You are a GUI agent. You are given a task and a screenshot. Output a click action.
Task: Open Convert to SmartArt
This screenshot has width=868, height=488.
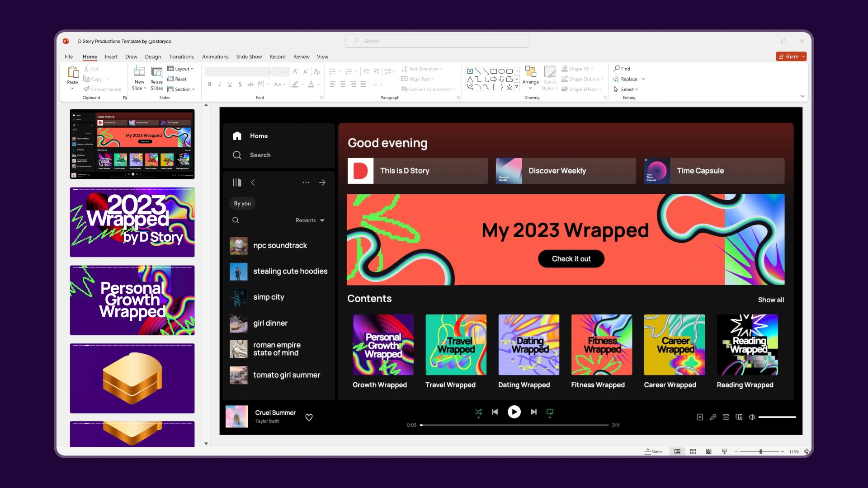pos(428,89)
